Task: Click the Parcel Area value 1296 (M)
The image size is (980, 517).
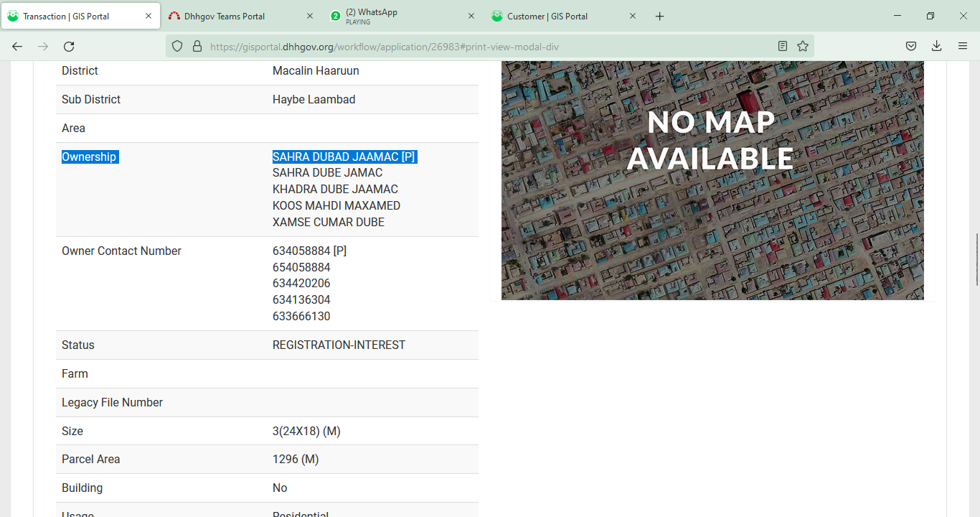Action: [x=296, y=460]
